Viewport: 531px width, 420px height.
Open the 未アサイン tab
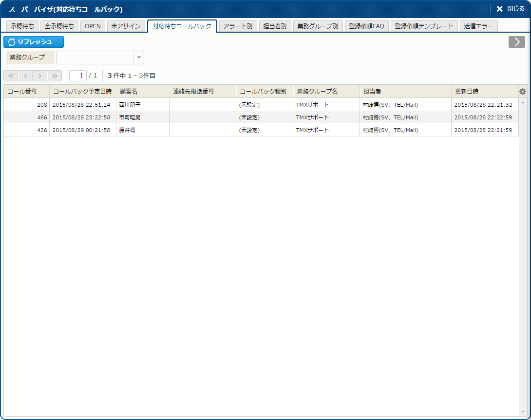point(126,26)
